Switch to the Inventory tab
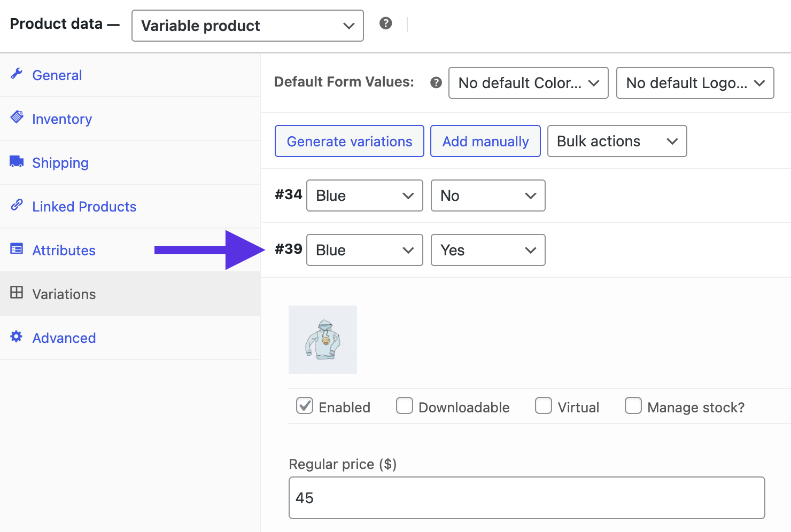The height and width of the screenshot is (532, 791). (62, 119)
